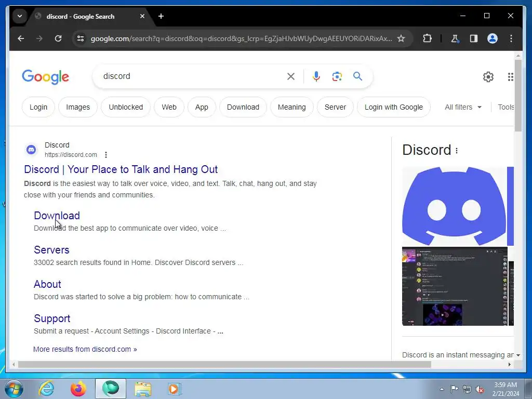This screenshot has width=532, height=399.
Task: Select the Server filter chip
Action: (x=335, y=107)
